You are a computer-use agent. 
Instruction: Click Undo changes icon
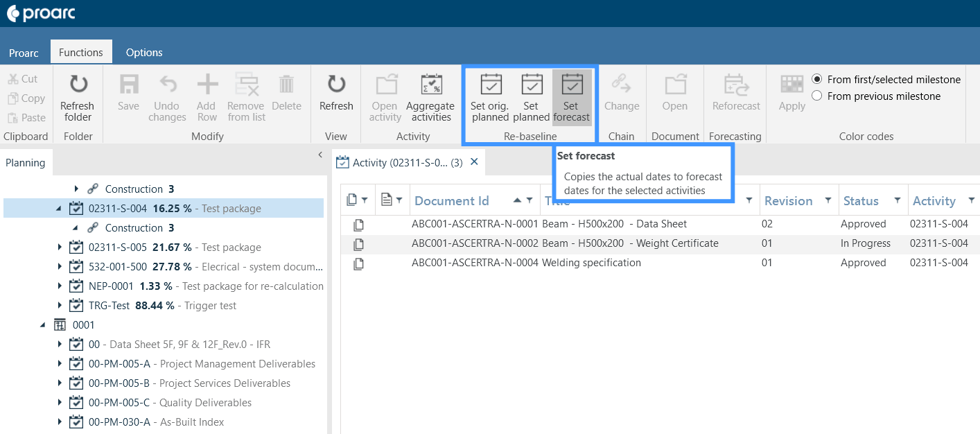(167, 84)
